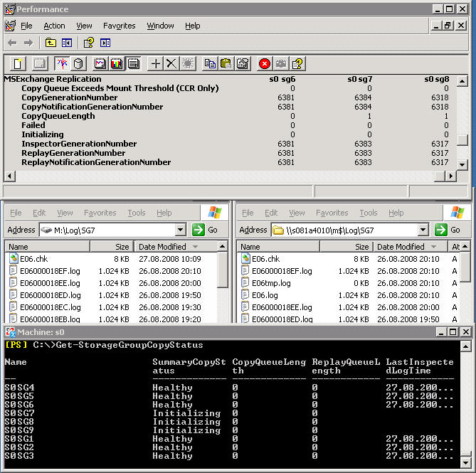Select E06000018EC.log in left Explorer window

pos(50,307)
